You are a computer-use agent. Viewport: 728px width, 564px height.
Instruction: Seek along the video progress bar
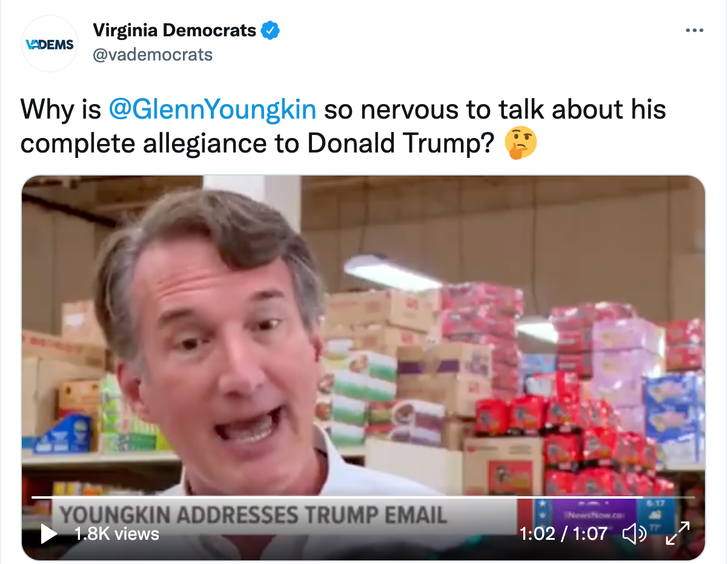click(362, 497)
